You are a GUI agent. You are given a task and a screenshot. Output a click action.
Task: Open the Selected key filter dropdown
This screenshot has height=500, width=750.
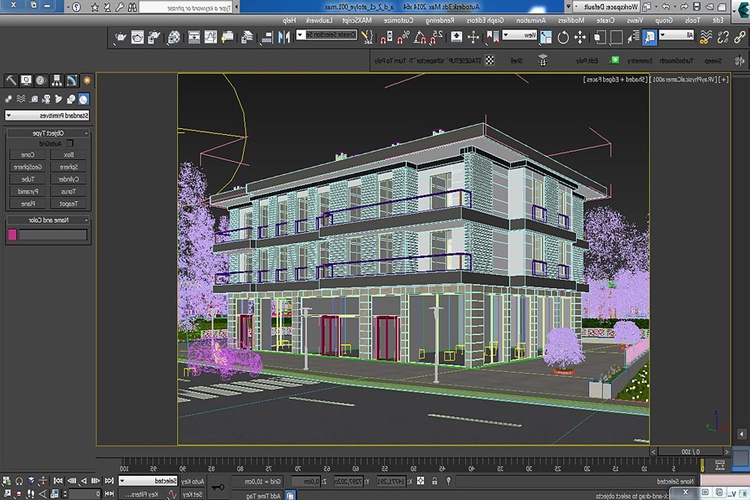pyautogui.click(x=148, y=481)
